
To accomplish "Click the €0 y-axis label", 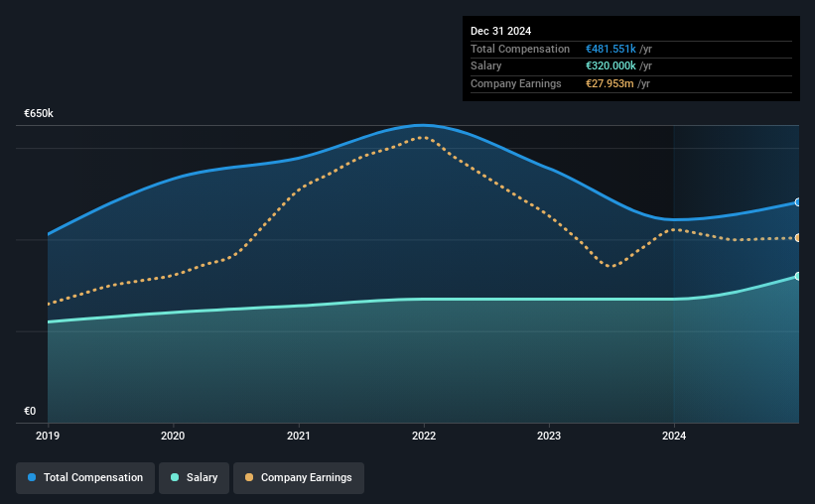I will click(x=30, y=411).
